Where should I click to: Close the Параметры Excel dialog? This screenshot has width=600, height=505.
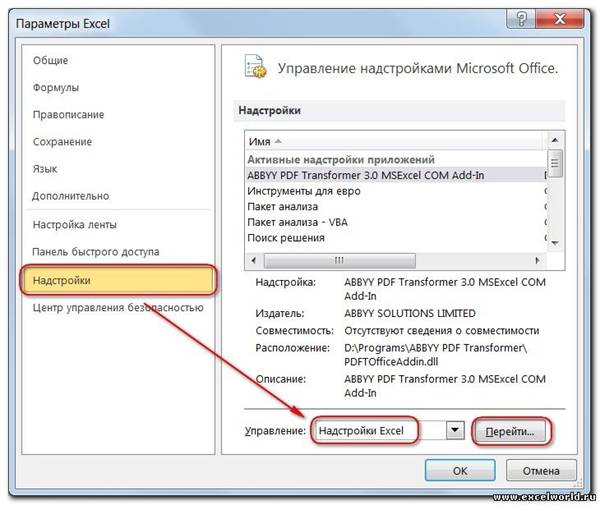pyautogui.click(x=559, y=18)
